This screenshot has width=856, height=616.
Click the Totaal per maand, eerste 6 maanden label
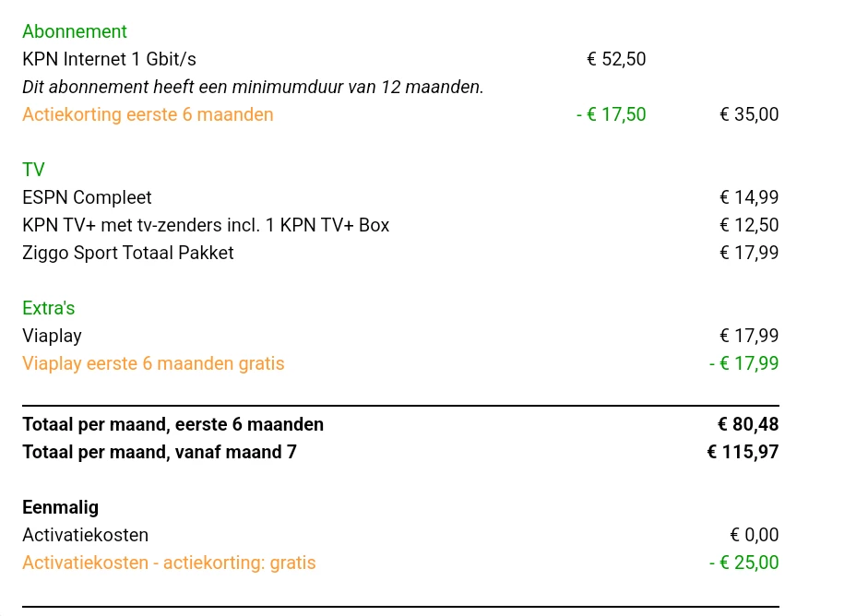point(172,424)
